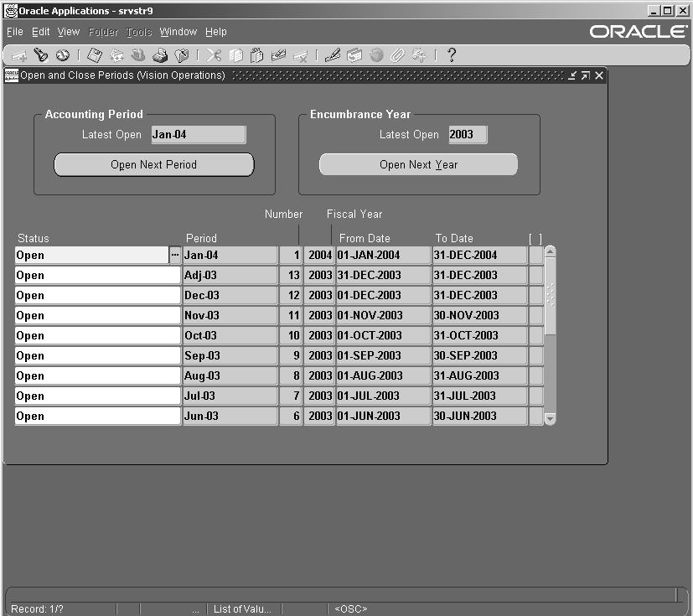Click the Copy icon
This screenshot has height=616, width=693.
[235, 55]
